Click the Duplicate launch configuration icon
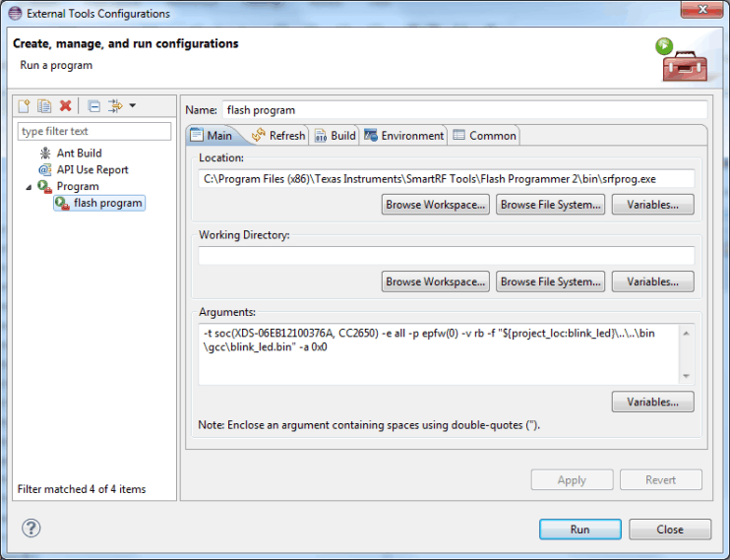 44,106
